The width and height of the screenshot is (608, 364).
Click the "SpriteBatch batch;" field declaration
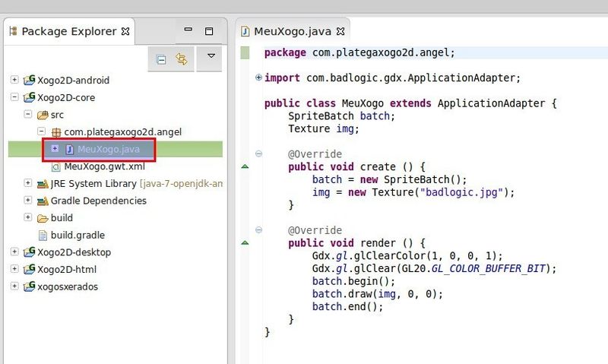pos(341,116)
